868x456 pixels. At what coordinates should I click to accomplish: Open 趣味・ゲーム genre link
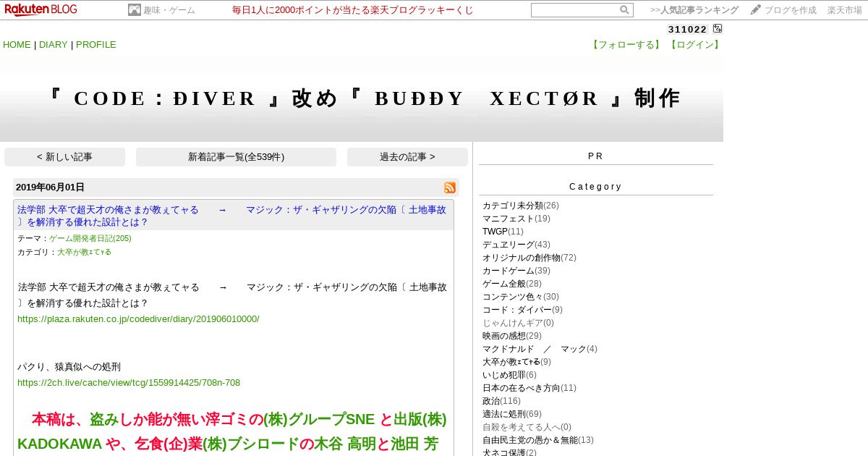coord(169,10)
